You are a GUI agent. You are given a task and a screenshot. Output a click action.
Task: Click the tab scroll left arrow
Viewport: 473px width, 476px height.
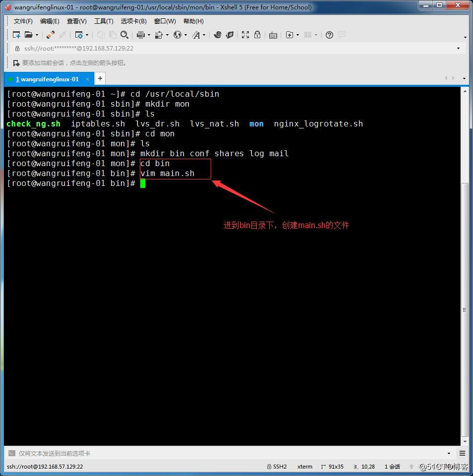coord(446,78)
